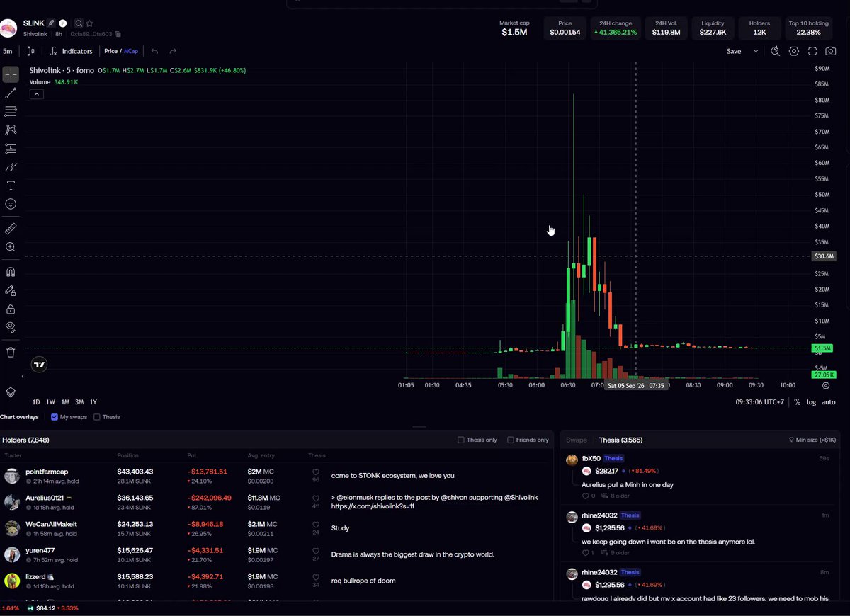This screenshot has height=616, width=850.
Task: Open chart settings hexagon icon
Action: tap(794, 51)
